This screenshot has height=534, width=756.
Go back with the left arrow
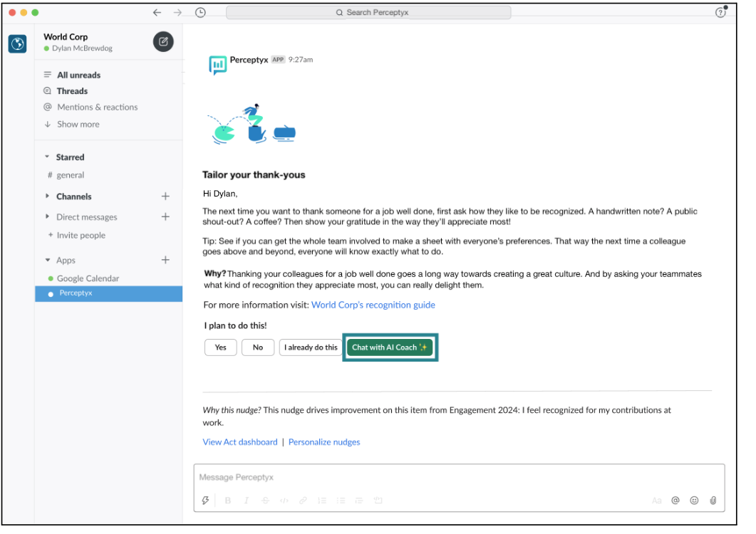(157, 13)
